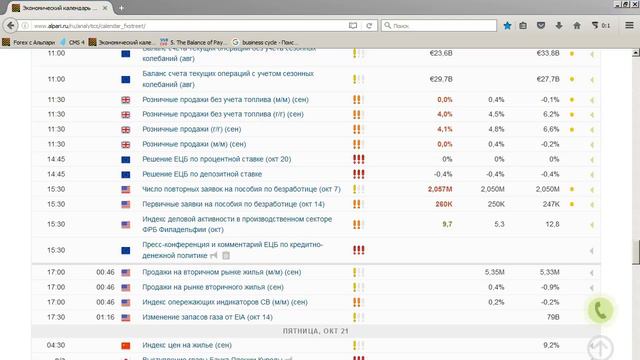
Task: Open the downloads arrow icon
Action: pos(559,26)
